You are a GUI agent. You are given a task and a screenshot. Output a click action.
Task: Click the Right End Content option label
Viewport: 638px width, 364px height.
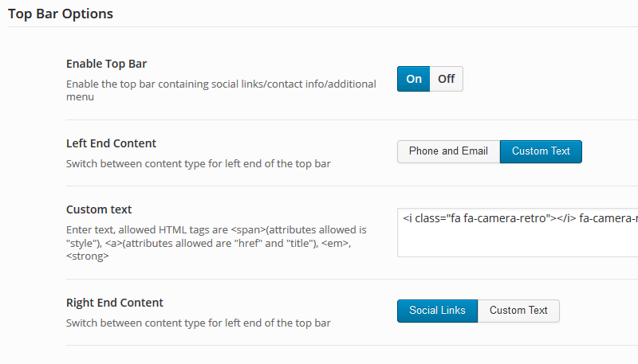(114, 303)
